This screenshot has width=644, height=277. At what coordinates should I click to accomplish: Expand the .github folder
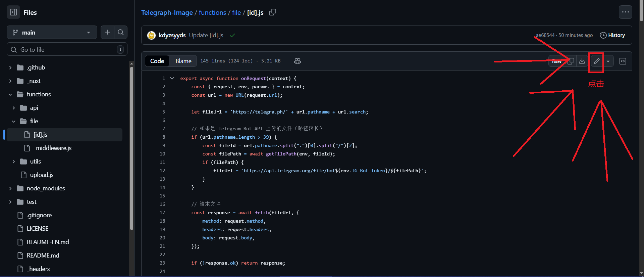click(x=10, y=67)
